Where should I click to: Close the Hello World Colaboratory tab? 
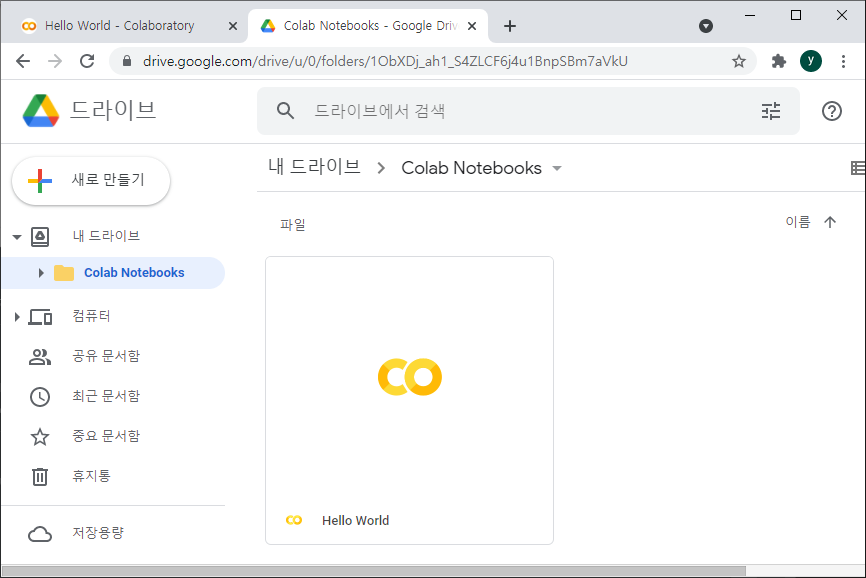click(233, 26)
